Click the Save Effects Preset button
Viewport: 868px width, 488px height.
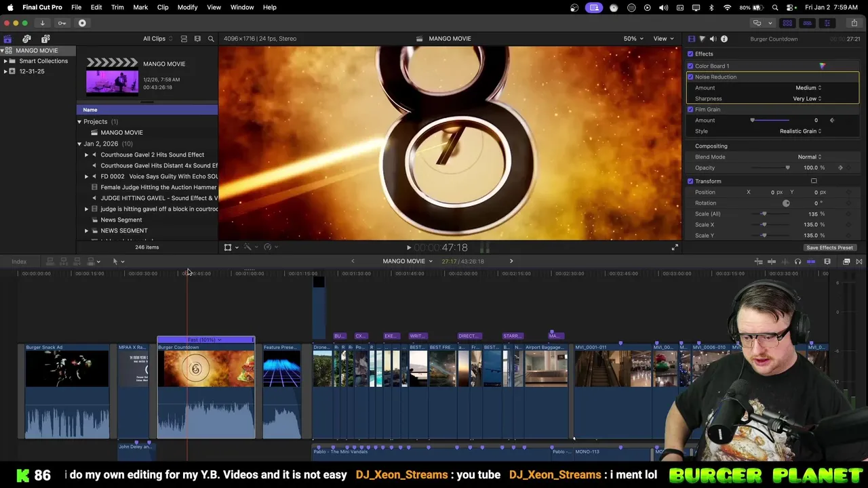tap(829, 247)
